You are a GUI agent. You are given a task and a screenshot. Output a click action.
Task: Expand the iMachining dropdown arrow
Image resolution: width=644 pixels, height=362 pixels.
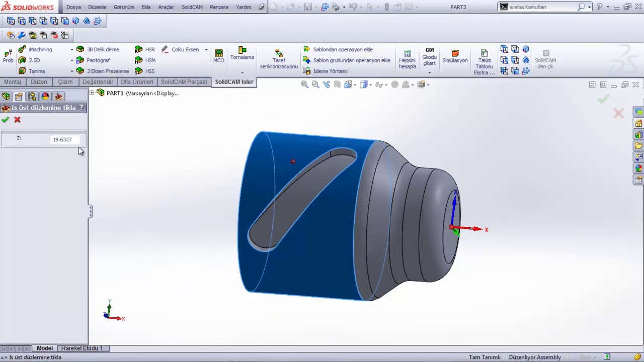click(x=72, y=49)
